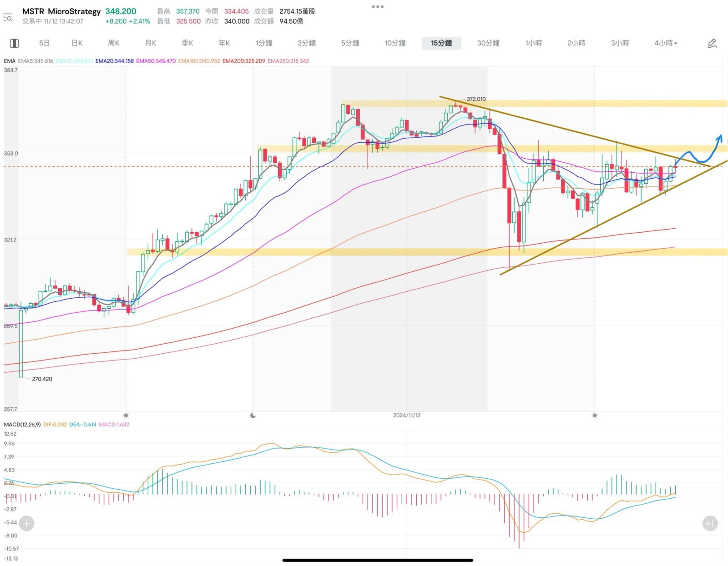Click the second sun session marker
The width and height of the screenshot is (728, 566).
(x=594, y=415)
